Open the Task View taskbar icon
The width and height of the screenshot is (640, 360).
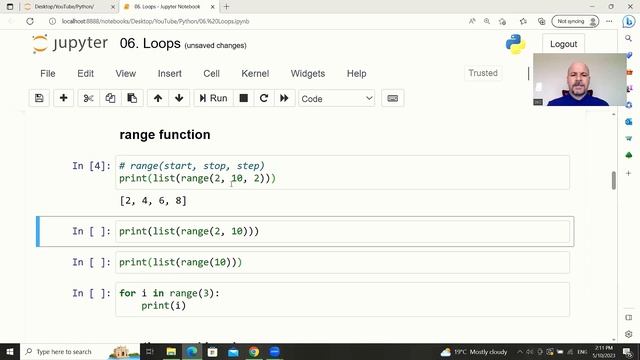tap(150, 352)
